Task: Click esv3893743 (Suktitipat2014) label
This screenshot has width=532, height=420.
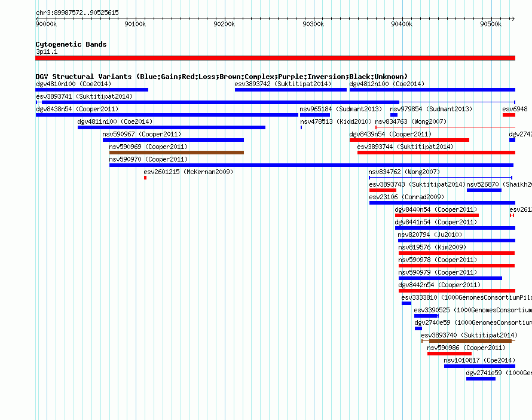Action: point(417,184)
